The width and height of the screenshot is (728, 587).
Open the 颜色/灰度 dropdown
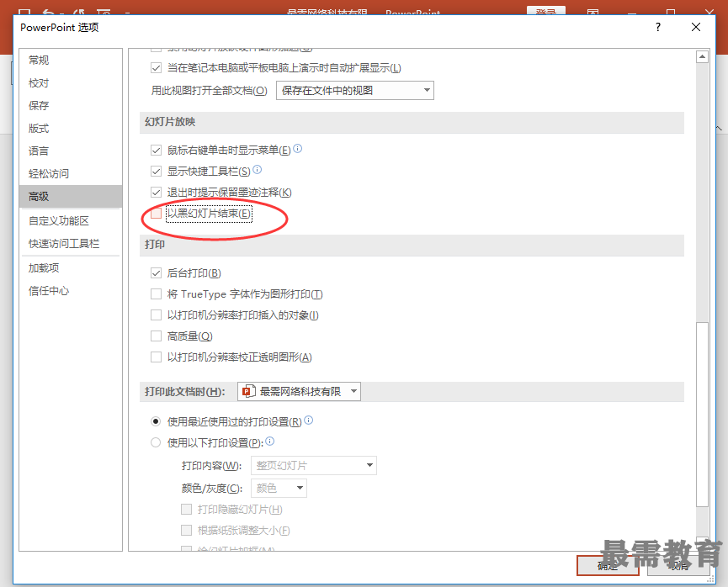279,488
